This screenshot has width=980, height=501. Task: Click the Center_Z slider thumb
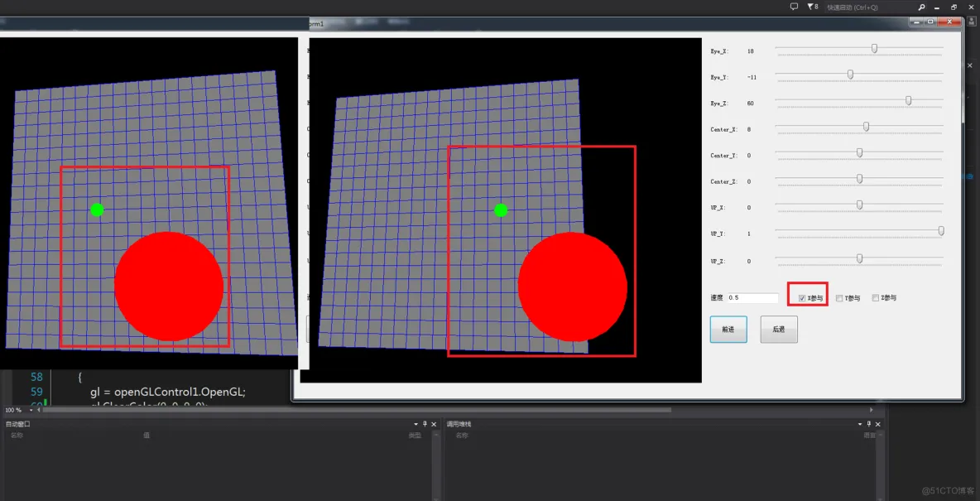859,179
